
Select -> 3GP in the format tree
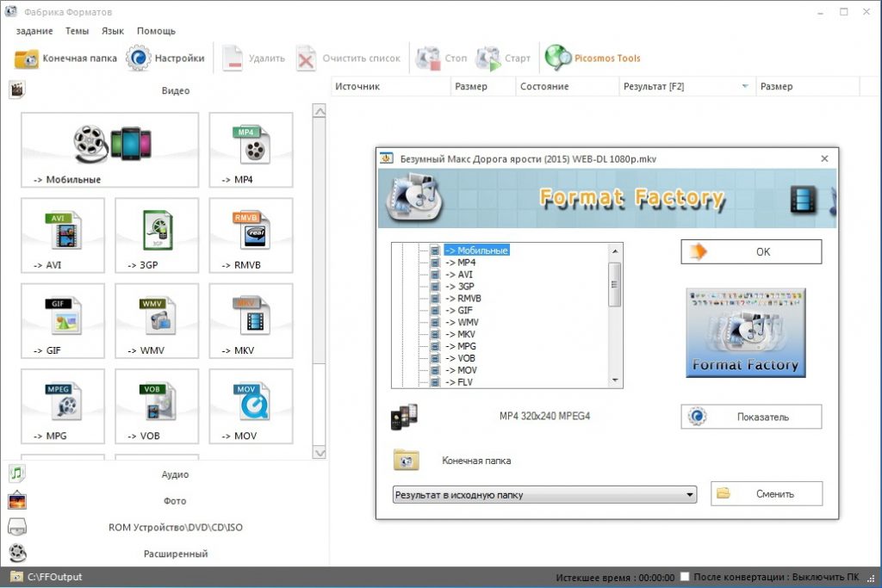pyautogui.click(x=460, y=286)
